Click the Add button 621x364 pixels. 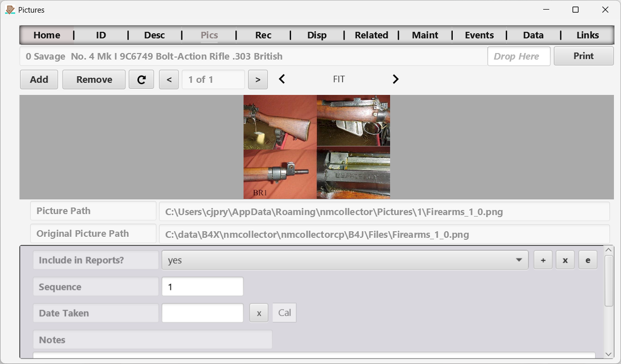pos(39,79)
